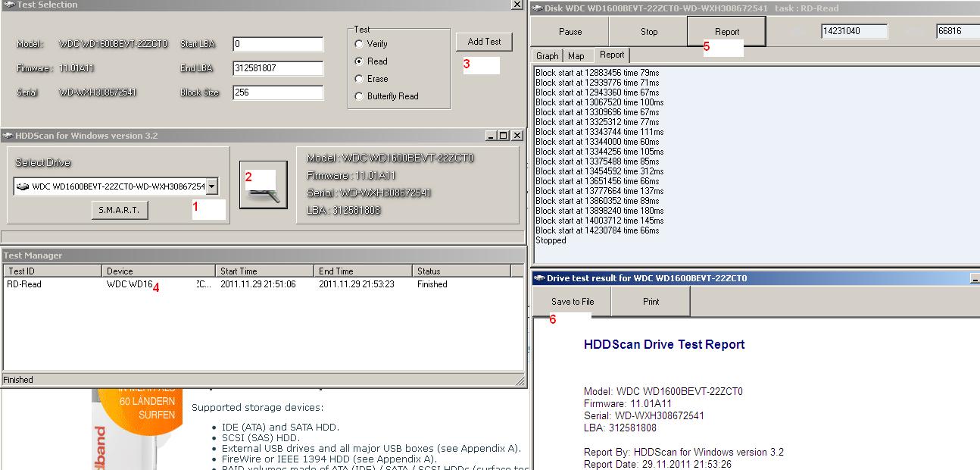
Task: Open the S.M.A.R.T. report button
Action: (119, 210)
